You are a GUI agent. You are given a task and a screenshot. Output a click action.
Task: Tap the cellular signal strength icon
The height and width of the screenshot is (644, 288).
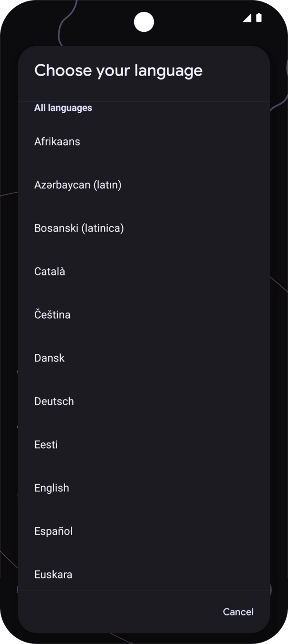tap(247, 18)
